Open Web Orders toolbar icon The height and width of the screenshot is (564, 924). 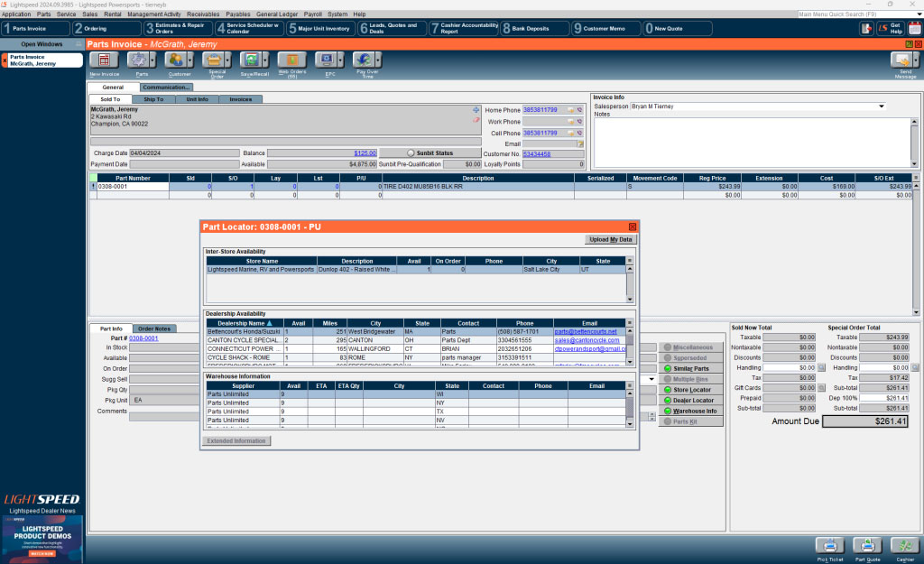point(291,60)
